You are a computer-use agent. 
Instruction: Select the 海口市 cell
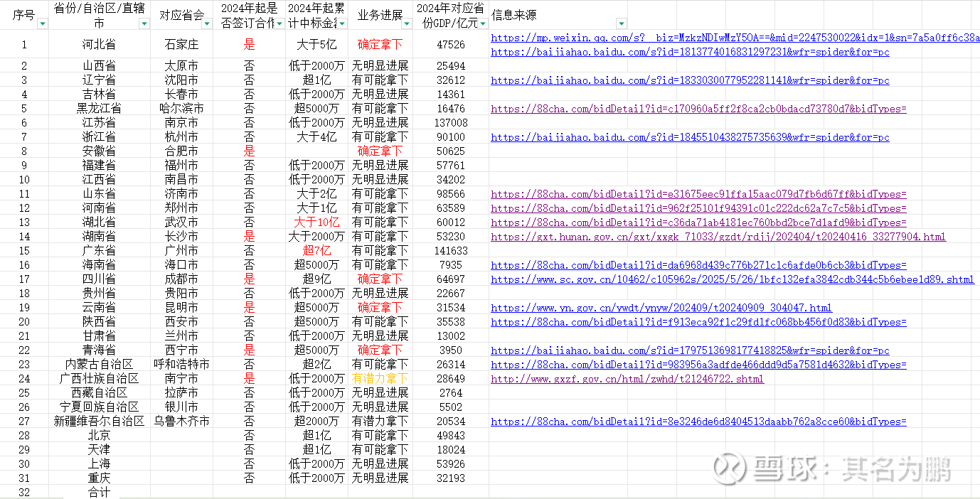click(x=181, y=264)
